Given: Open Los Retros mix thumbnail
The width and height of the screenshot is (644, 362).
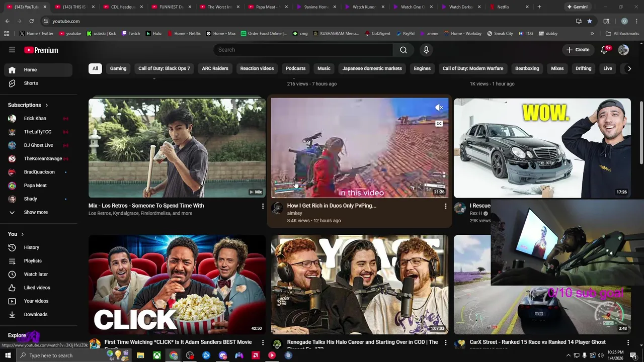Looking at the screenshot, I should pos(177,148).
